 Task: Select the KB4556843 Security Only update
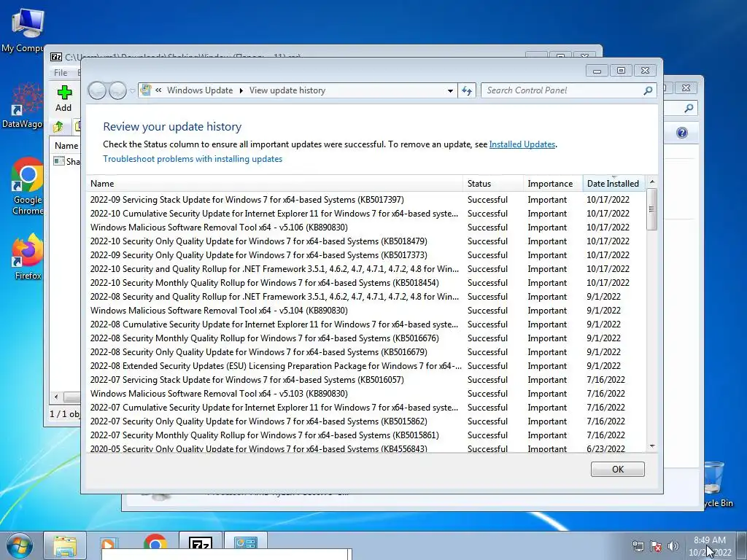[x=366, y=448]
